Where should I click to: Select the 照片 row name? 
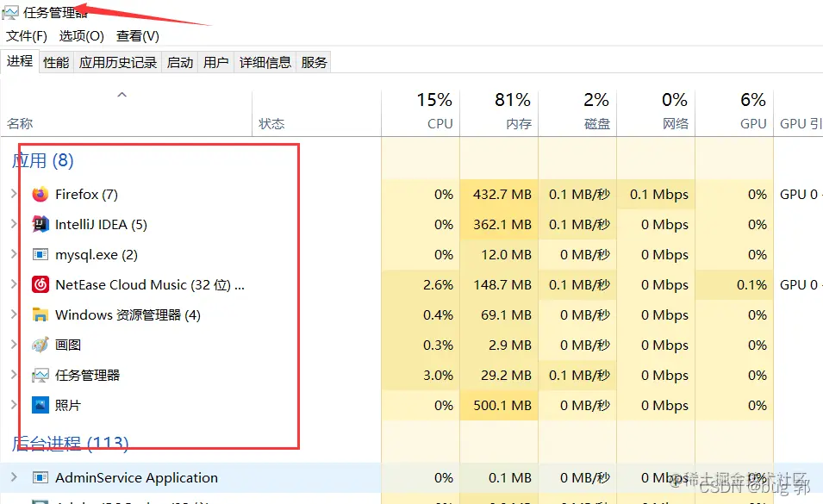68,406
